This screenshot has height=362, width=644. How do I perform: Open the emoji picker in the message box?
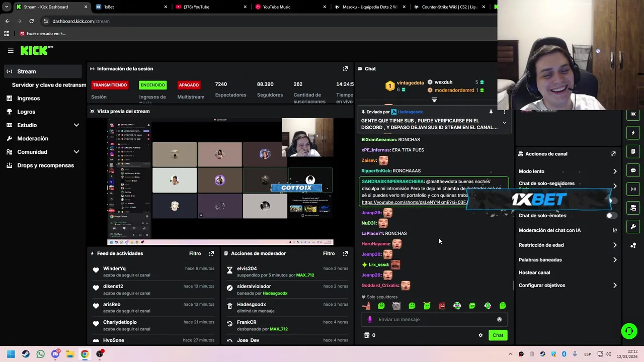(499, 319)
